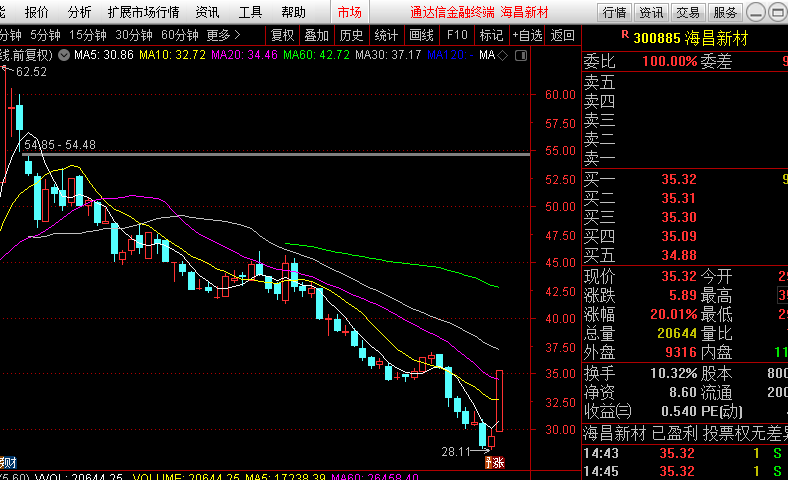
Task: Open the 分析 menu
Action: pyautogui.click(x=79, y=12)
